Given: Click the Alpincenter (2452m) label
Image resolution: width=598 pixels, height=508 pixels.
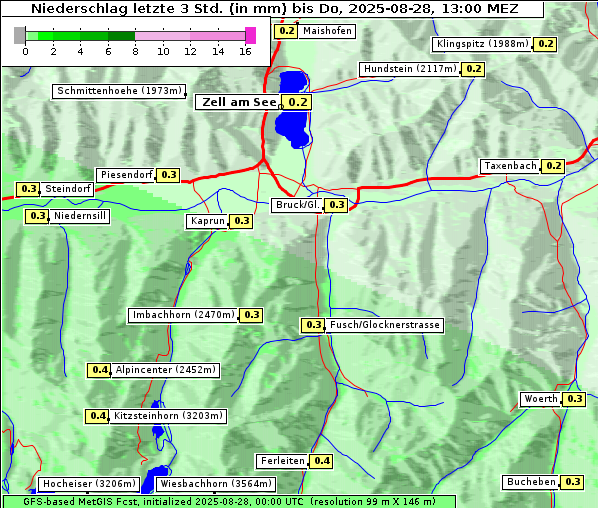Looking at the screenshot, I should [166, 370].
